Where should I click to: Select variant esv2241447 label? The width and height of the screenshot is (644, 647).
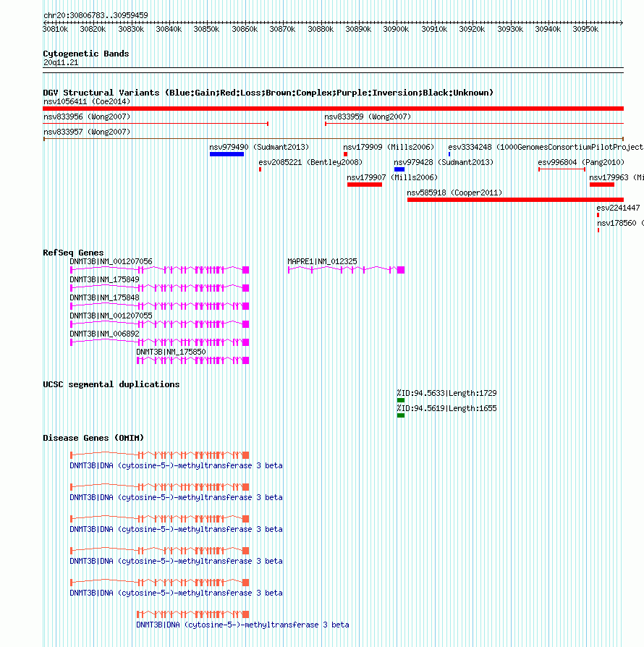[618, 208]
